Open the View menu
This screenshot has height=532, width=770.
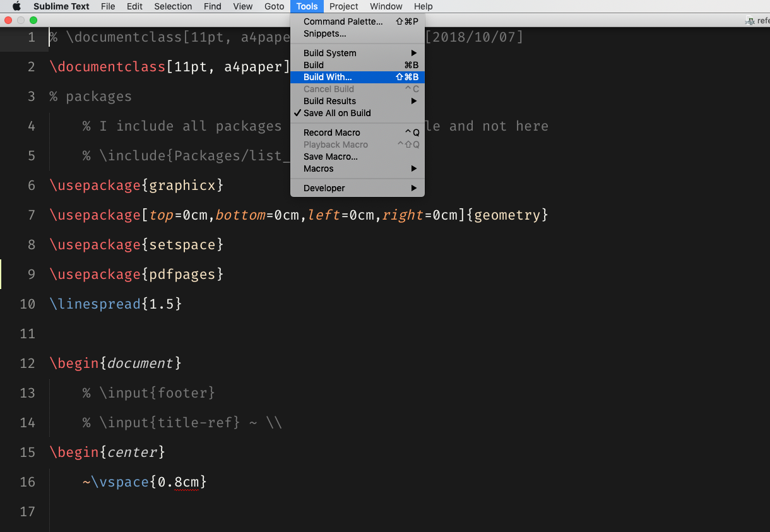(x=243, y=6)
